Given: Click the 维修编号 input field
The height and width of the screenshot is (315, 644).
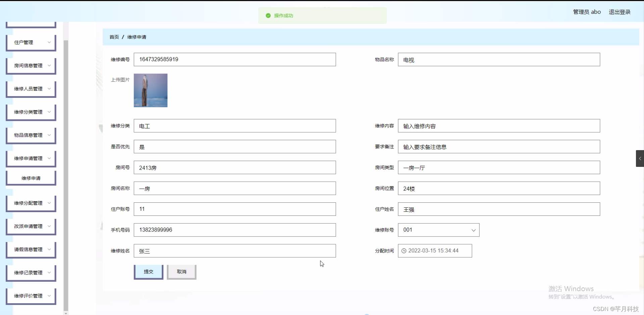Looking at the screenshot, I should (x=235, y=59).
